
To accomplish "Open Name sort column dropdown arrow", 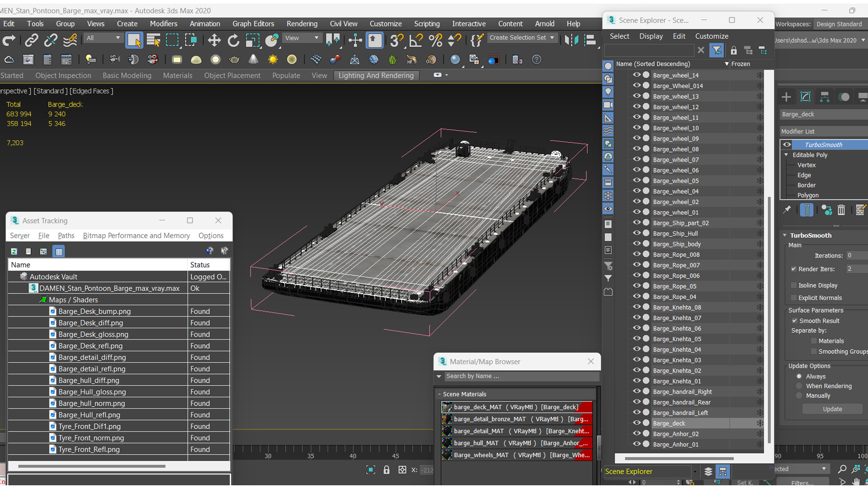I will tap(726, 64).
